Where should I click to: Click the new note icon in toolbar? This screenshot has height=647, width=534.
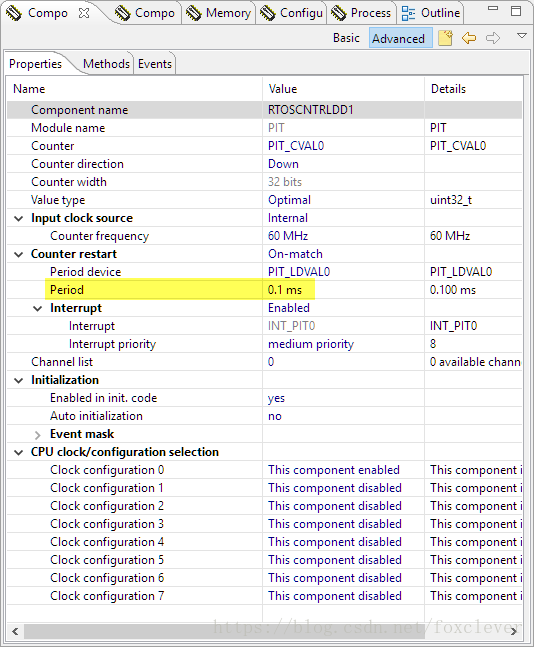click(x=445, y=38)
